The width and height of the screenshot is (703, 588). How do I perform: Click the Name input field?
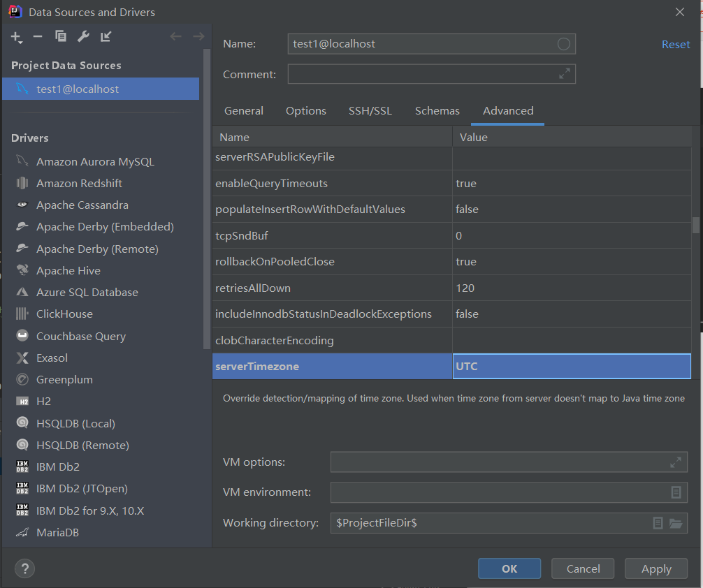pyautogui.click(x=431, y=44)
